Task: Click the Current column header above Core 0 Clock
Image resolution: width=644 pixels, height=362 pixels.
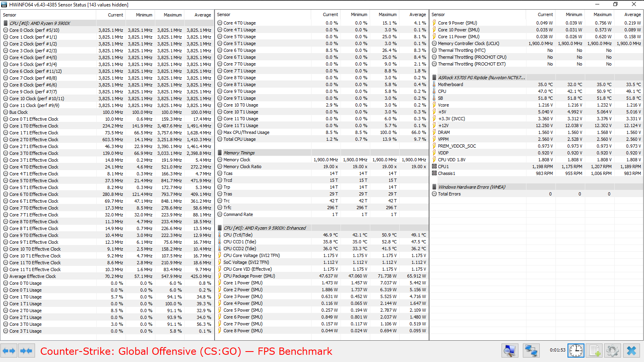Action: 116,15
